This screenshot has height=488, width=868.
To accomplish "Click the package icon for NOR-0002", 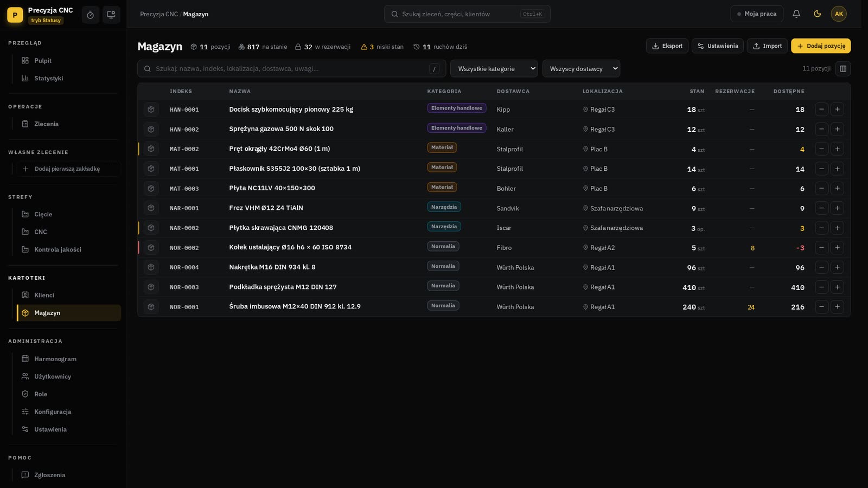I will (x=151, y=248).
